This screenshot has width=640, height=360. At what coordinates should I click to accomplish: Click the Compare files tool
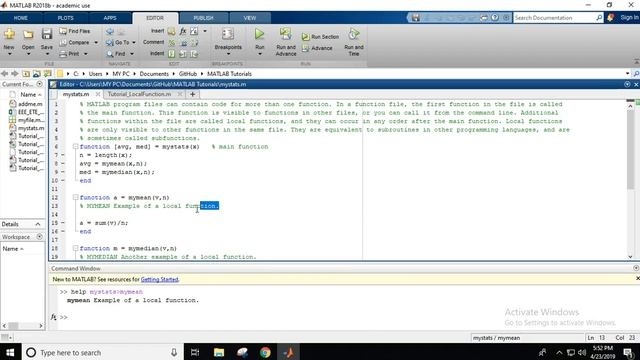[75, 42]
